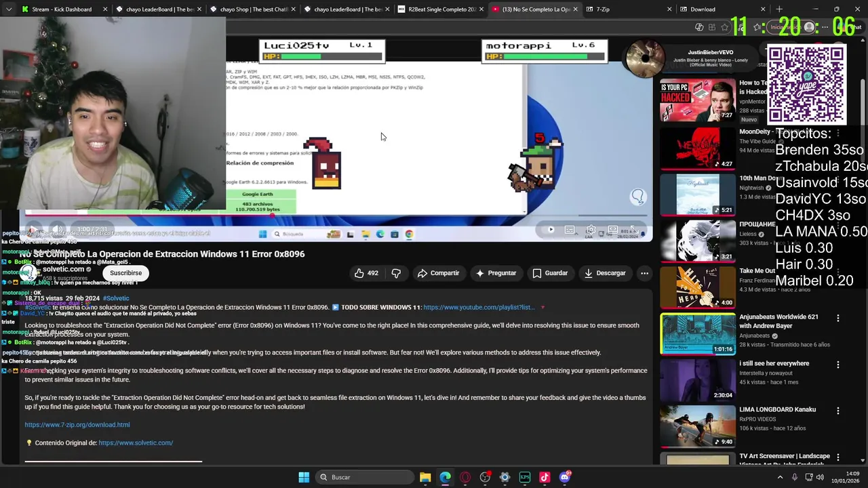Open TikTok app from taskbar

pos(545,477)
